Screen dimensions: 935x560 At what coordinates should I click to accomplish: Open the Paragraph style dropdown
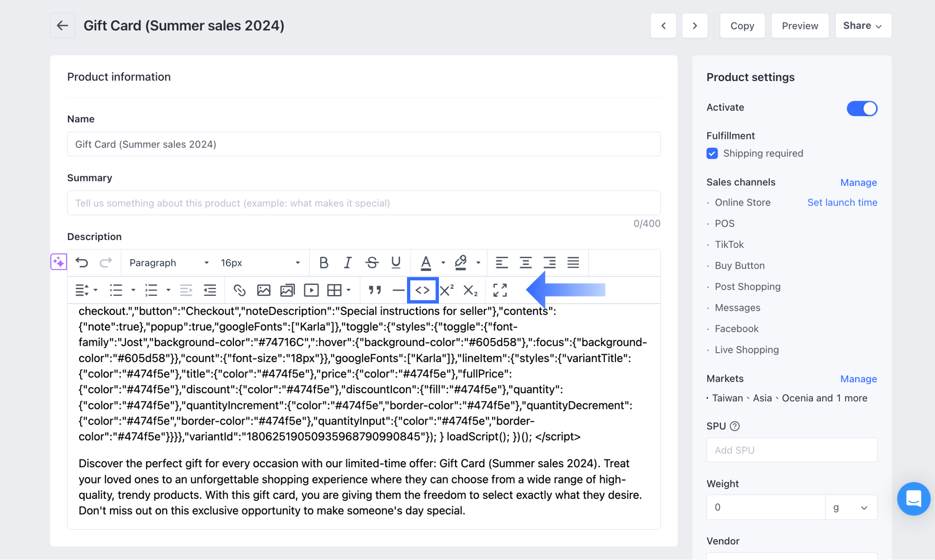tap(168, 263)
